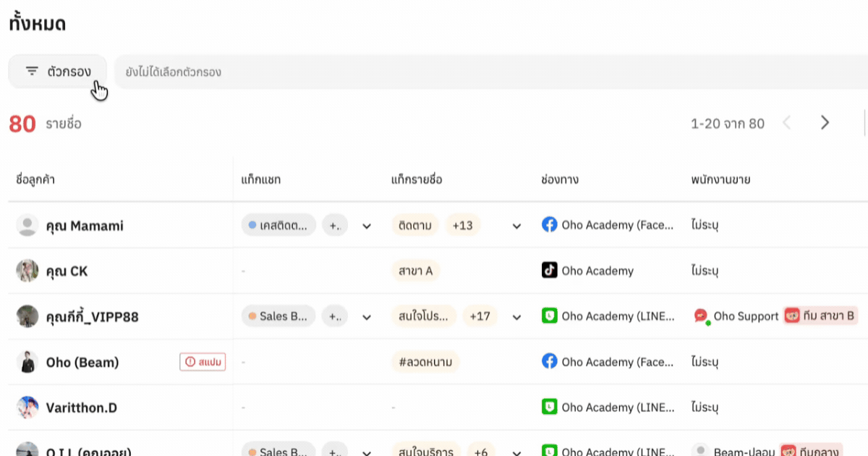Open the ตัวกรอง filter button
Screen dimensions: 868x456
tap(58, 72)
